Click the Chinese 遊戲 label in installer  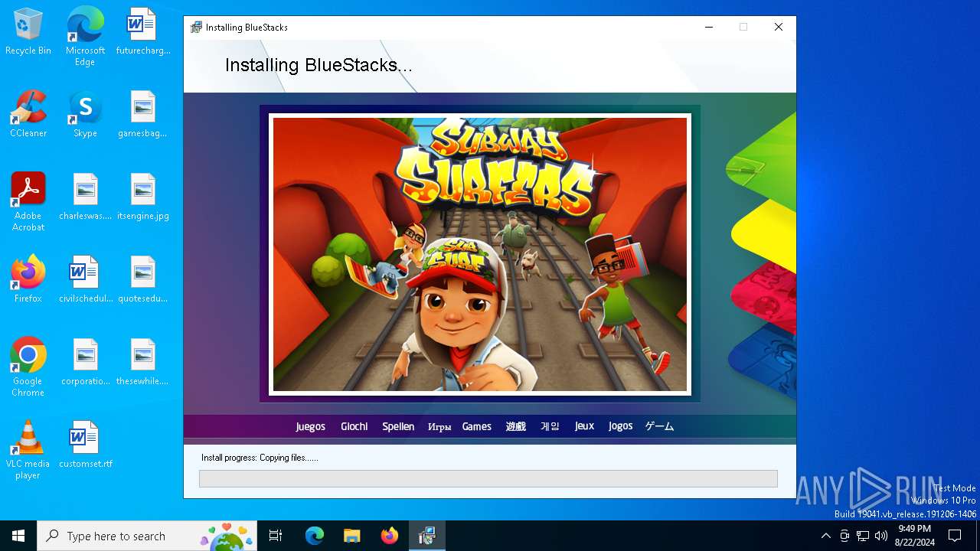point(516,426)
